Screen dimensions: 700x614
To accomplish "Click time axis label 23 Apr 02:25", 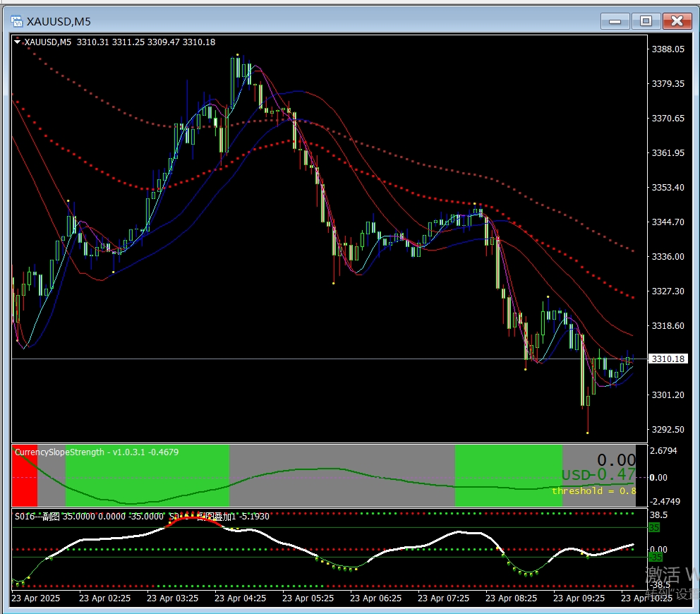I will point(105,598).
